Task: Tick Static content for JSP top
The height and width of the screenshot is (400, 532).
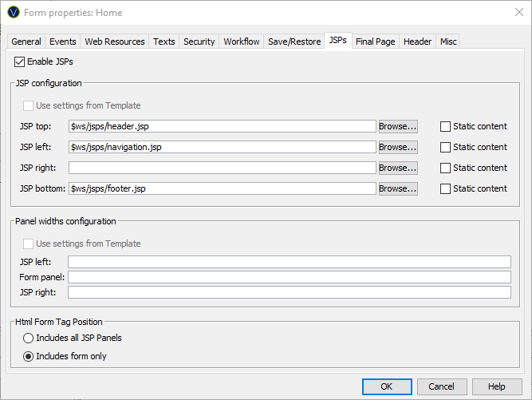Action: [x=446, y=126]
